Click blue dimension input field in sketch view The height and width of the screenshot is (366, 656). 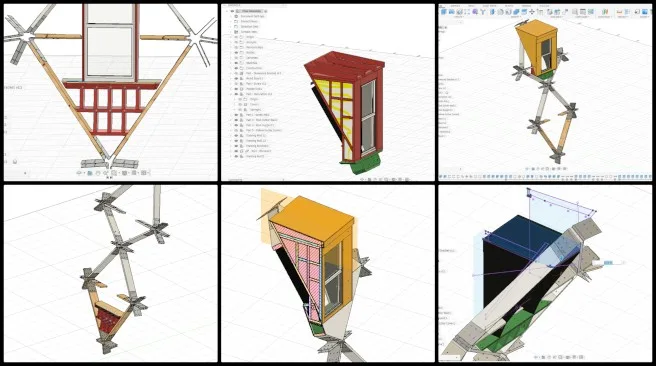609,263
